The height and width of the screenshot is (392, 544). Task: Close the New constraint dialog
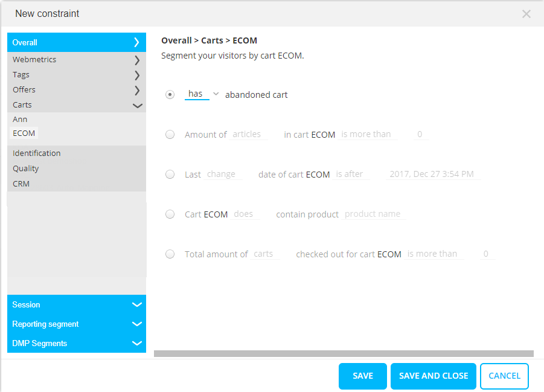point(526,14)
